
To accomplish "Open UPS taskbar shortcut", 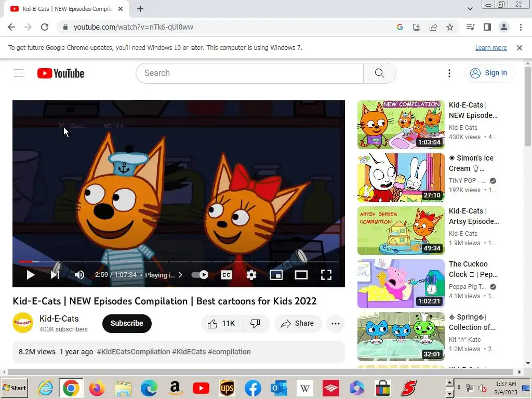I will (227, 388).
